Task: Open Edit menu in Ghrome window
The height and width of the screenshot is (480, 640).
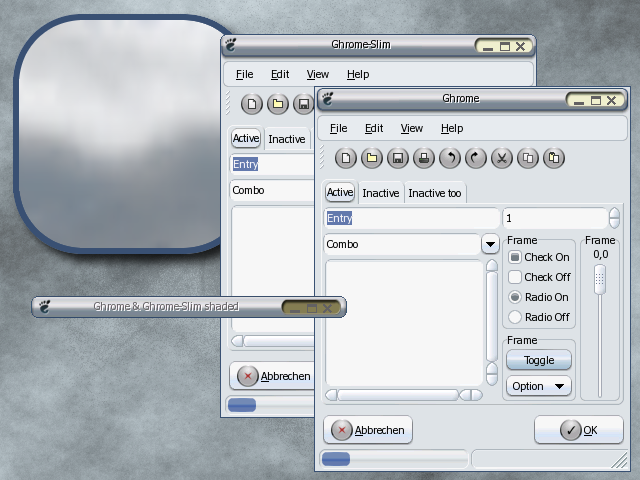Action: pyautogui.click(x=374, y=129)
